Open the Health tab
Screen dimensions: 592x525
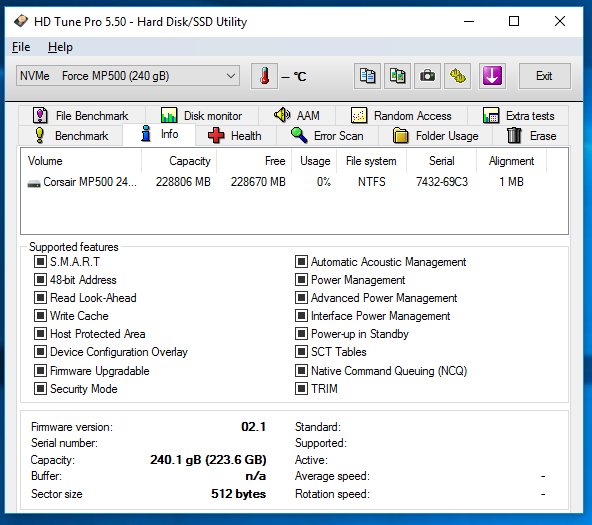236,135
